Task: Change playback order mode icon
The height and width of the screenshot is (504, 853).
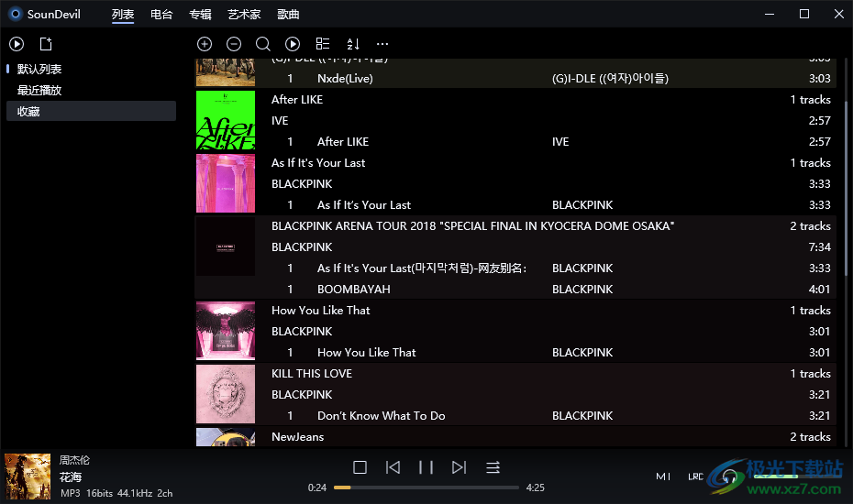Action: [x=493, y=467]
